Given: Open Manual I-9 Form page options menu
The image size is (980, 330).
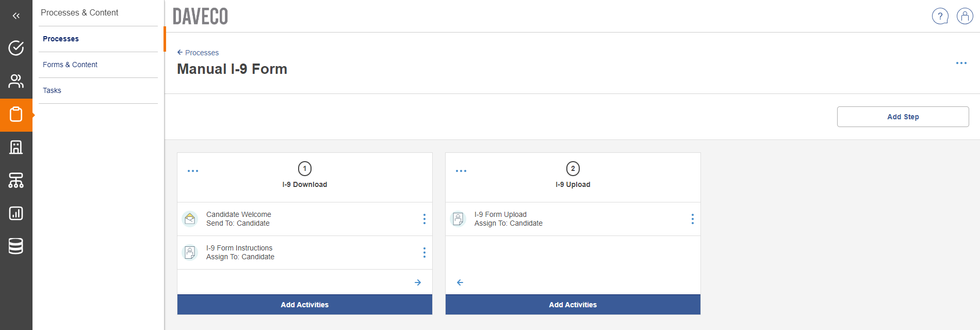Looking at the screenshot, I should 961,63.
